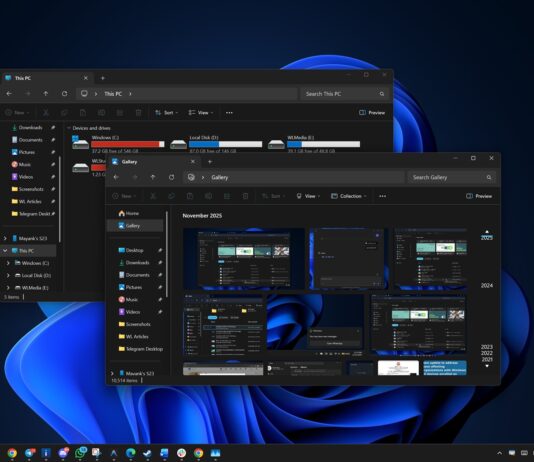
Task: Collapse the Devices and drives group
Action: (x=69, y=128)
